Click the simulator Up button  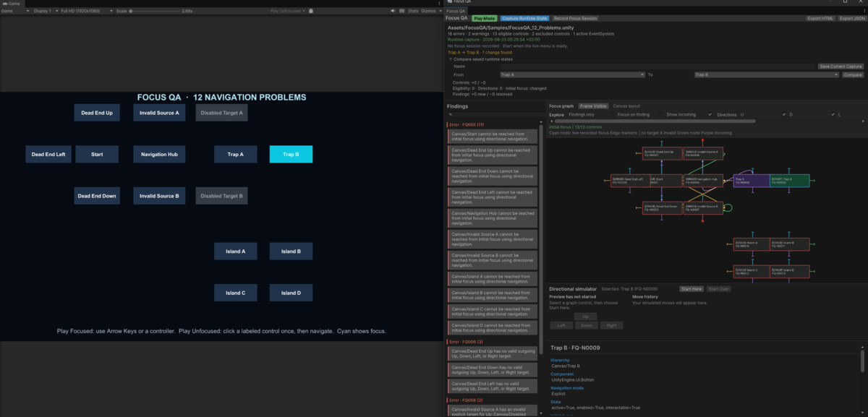[x=585, y=317]
